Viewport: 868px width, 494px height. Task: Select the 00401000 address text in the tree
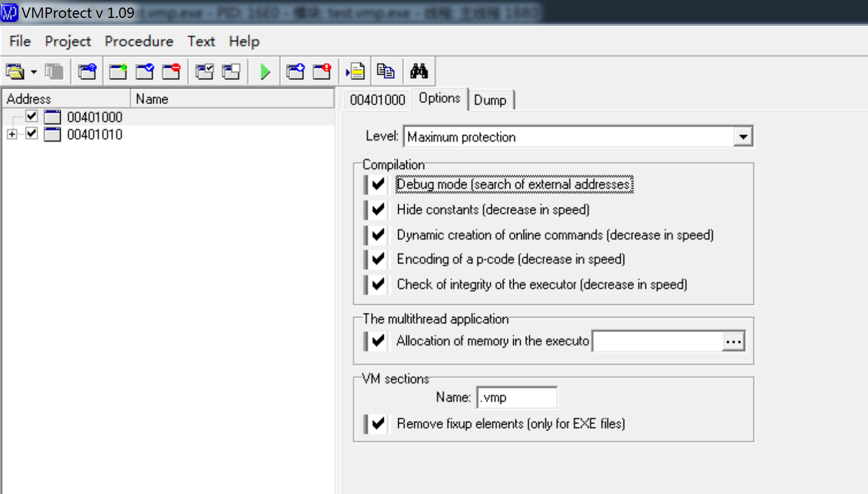click(x=95, y=117)
